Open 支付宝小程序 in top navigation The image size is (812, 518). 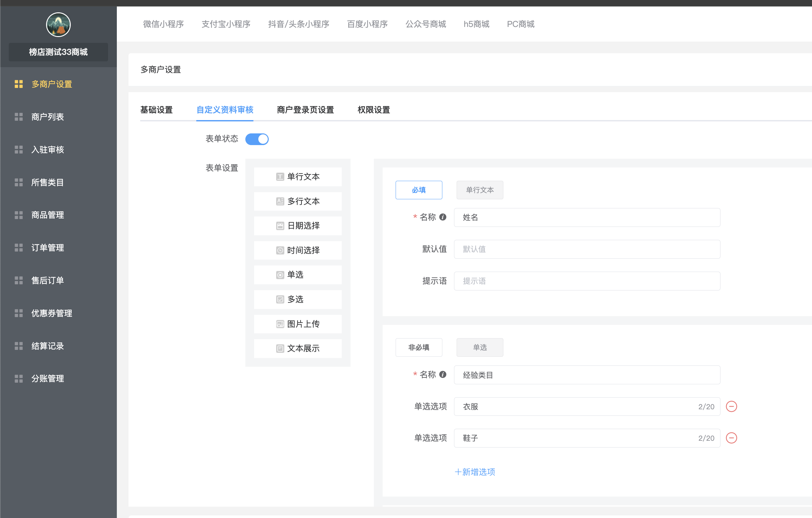pyautogui.click(x=226, y=24)
